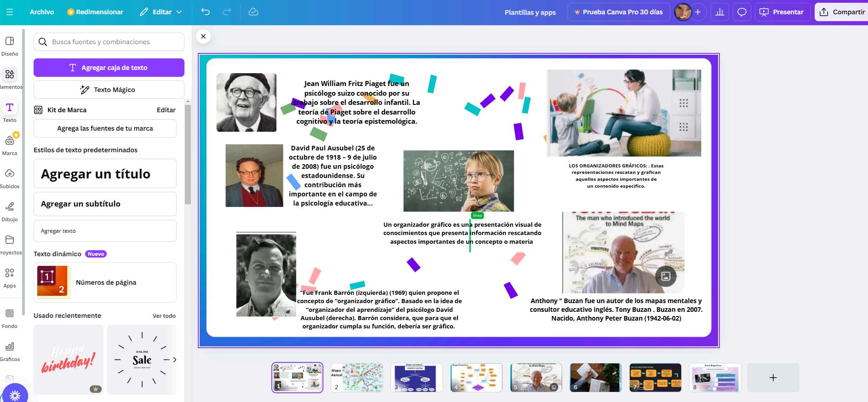Viewport: 868px width, 402px height.
Task: Add a heading with Agregar un título
Action: pos(105,173)
